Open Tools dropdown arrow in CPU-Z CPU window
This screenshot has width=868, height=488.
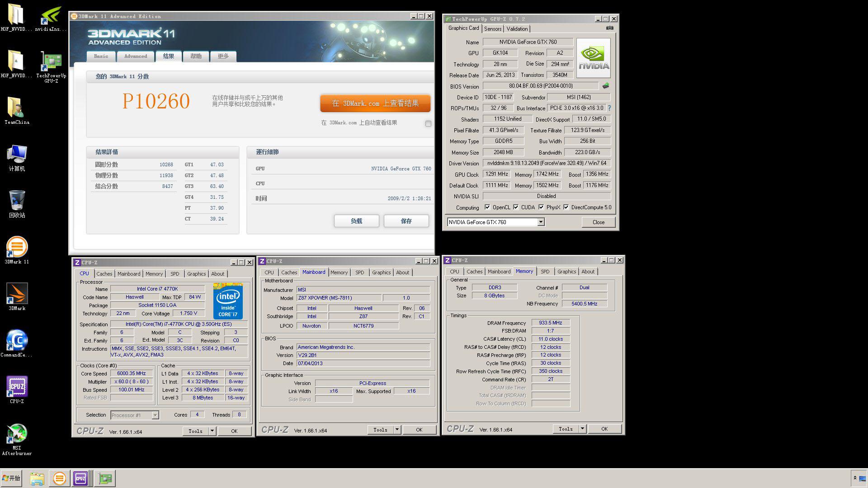(212, 431)
